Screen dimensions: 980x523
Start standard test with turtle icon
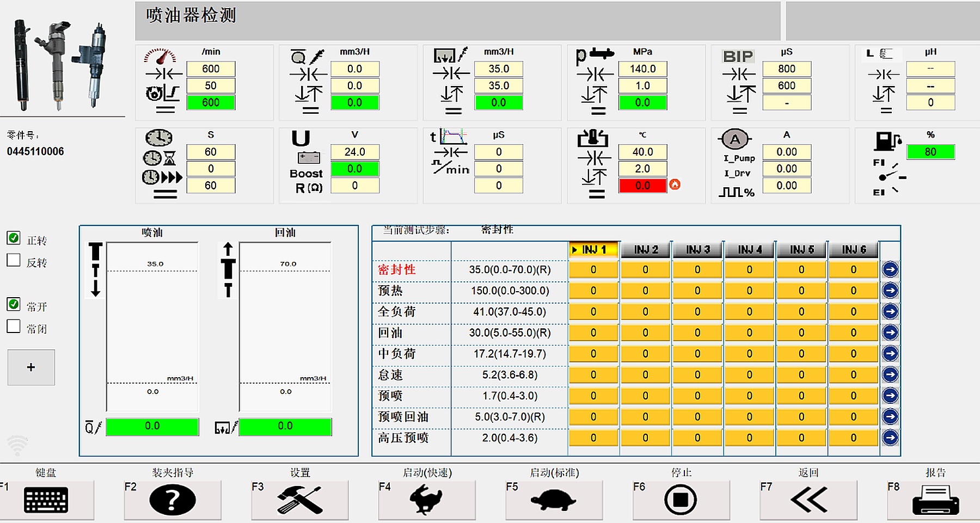click(554, 500)
